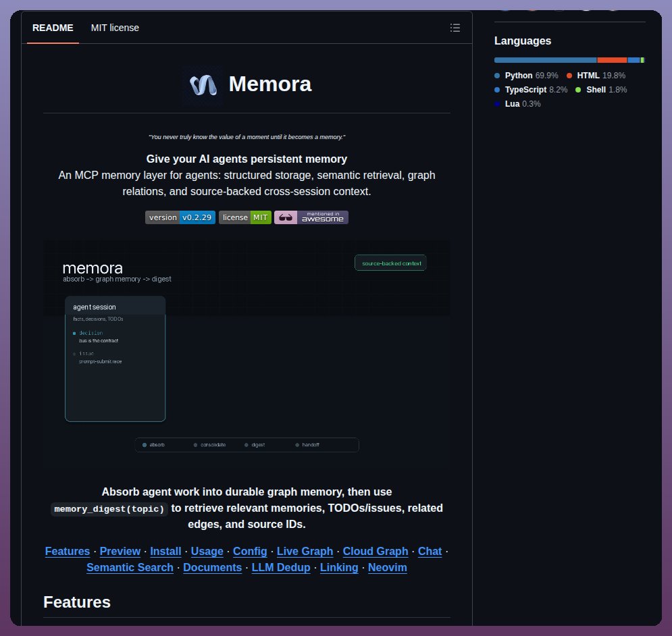Image resolution: width=672 pixels, height=636 pixels.
Task: Switch to the MIT license tab
Action: 115,28
